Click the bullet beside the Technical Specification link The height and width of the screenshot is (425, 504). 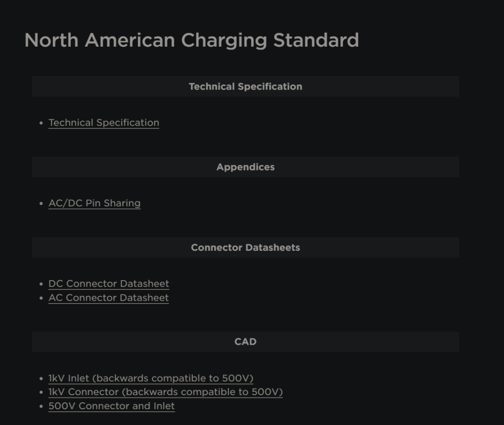(x=41, y=123)
